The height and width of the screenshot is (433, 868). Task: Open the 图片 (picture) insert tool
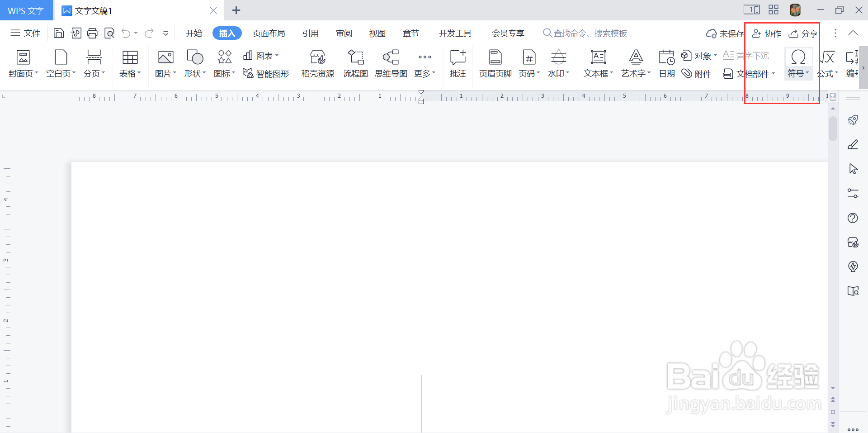[165, 63]
